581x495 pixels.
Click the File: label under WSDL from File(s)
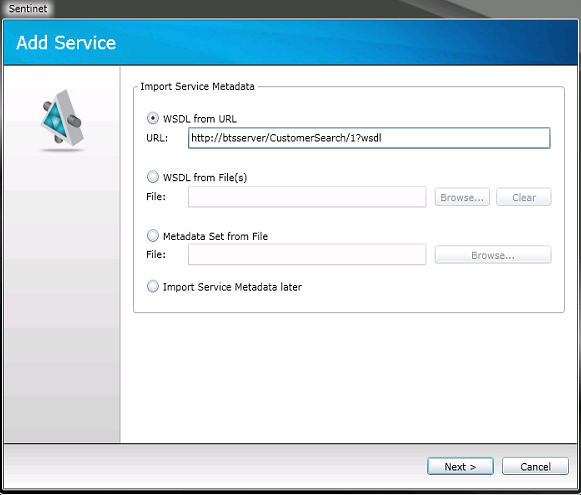[x=156, y=197]
